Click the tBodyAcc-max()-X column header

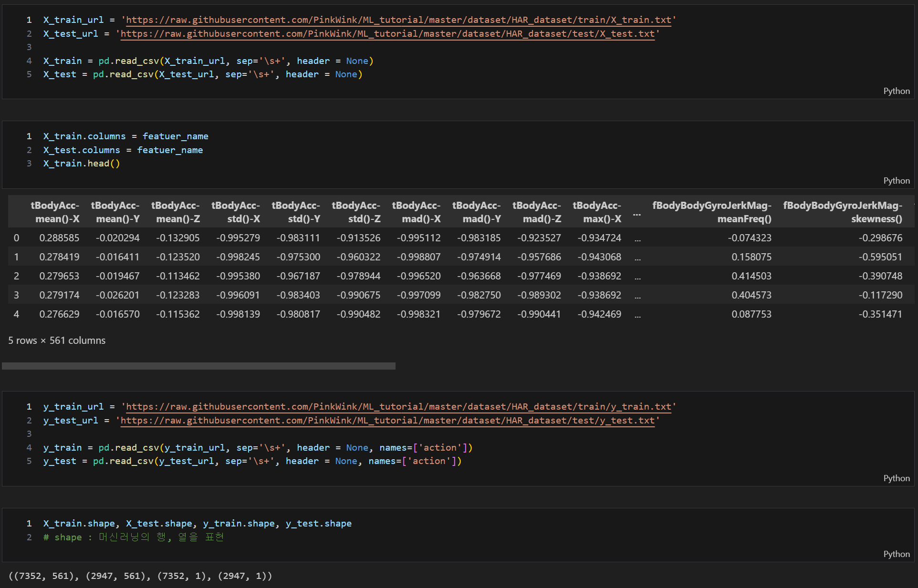click(597, 212)
